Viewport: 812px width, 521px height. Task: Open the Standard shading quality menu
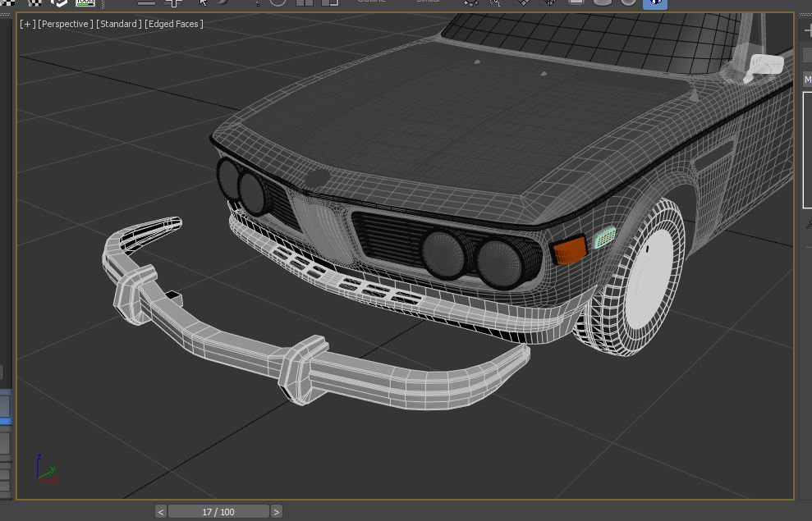(x=118, y=24)
